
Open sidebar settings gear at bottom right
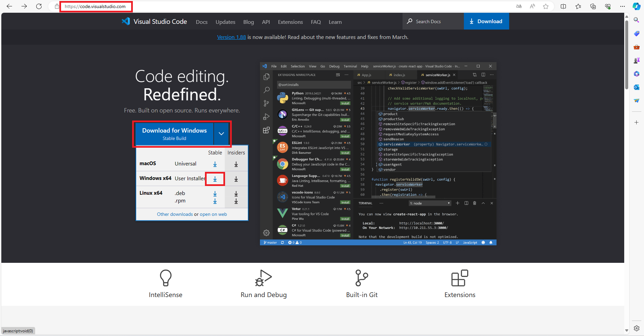point(636,328)
